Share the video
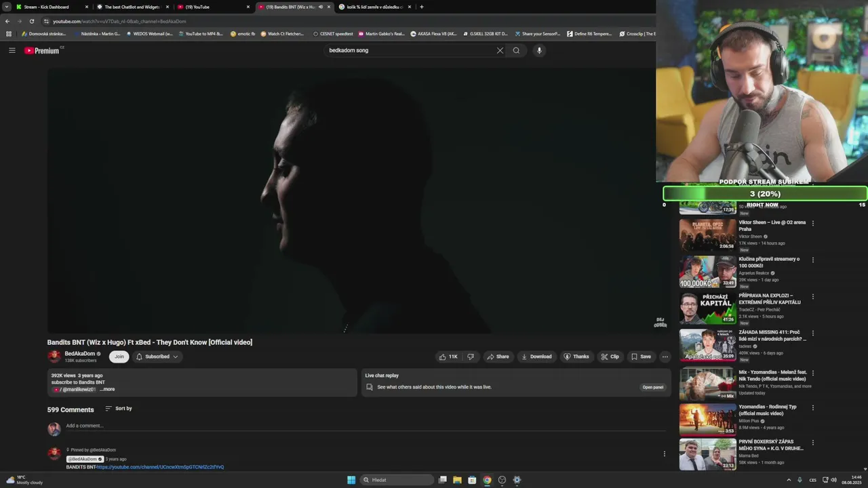868x488 pixels. point(498,357)
